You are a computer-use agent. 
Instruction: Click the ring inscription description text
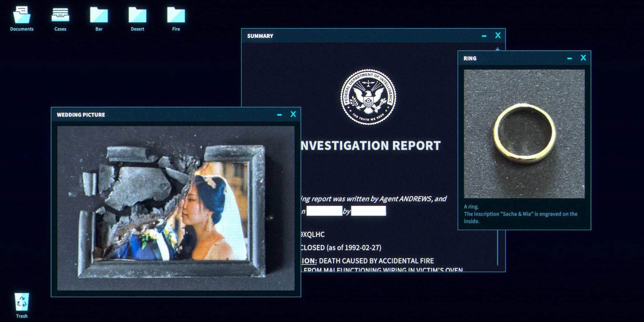[520, 214]
